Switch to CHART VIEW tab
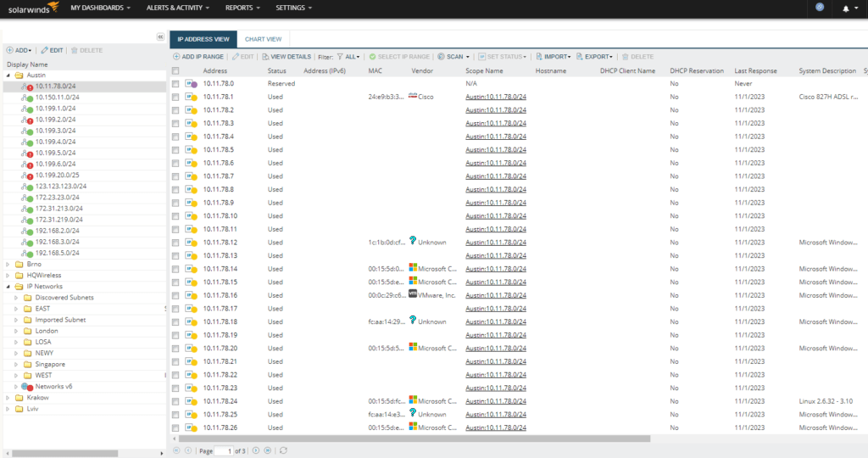 263,39
